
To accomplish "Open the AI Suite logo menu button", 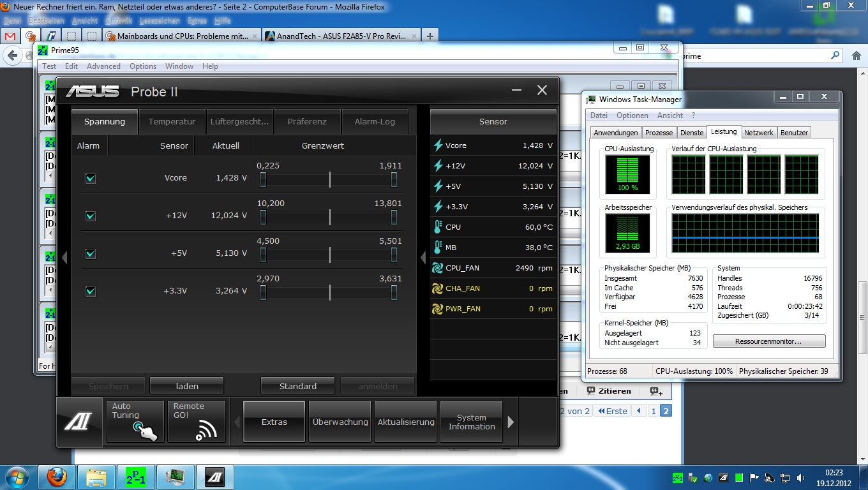I will click(80, 422).
